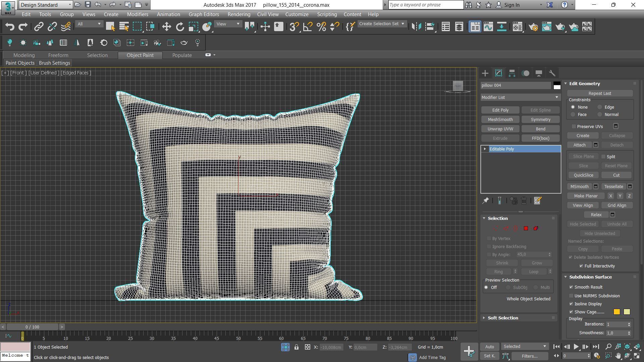The width and height of the screenshot is (644, 362).
Task: Activate Bind to Space Warp tool
Action: [66, 27]
